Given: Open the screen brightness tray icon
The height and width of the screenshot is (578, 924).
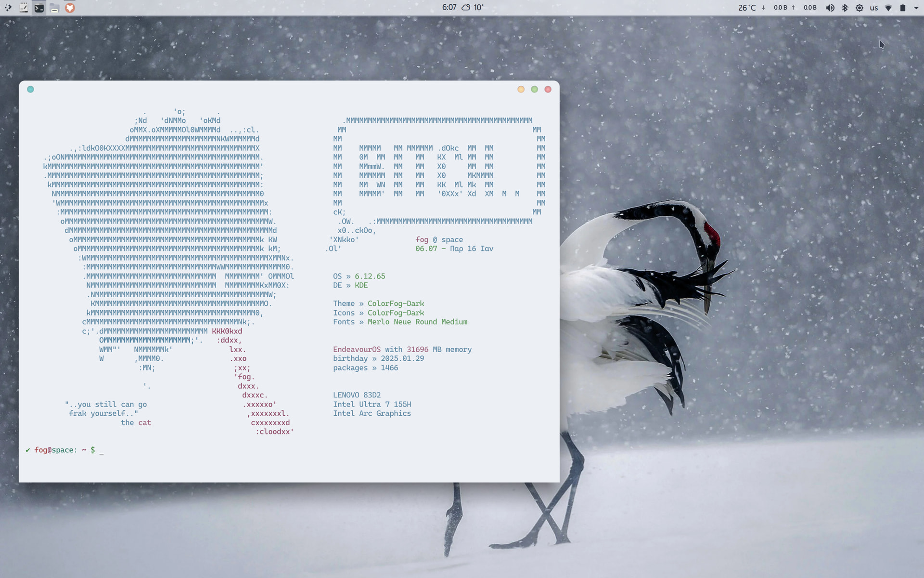Looking at the screenshot, I should (860, 8).
